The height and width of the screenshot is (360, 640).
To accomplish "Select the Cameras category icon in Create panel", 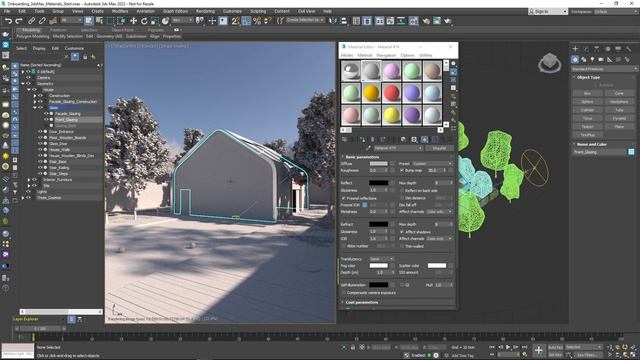I will (x=601, y=60).
